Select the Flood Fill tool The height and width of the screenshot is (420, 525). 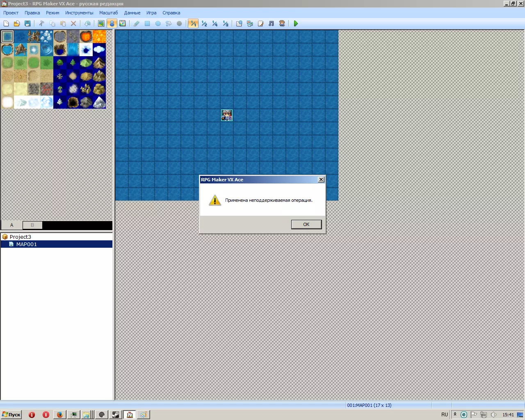[x=169, y=23]
